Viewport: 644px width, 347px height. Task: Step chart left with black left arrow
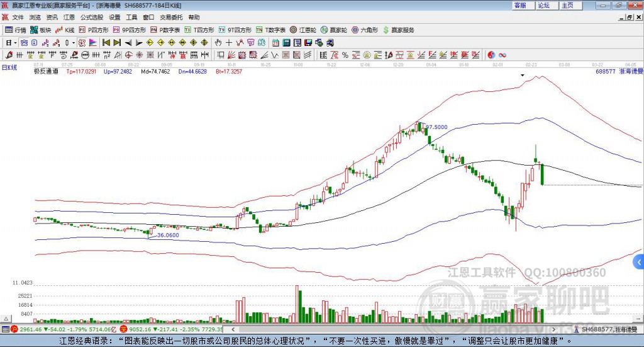[128, 43]
